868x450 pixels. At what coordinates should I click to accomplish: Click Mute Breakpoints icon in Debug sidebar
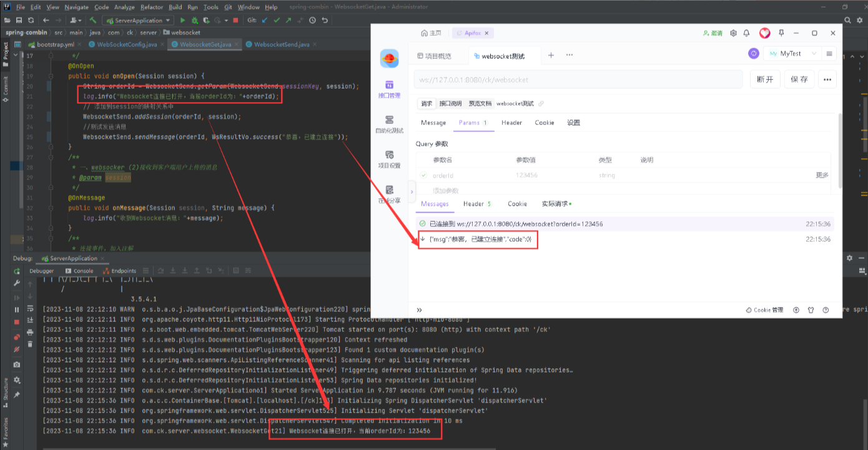pyautogui.click(x=17, y=349)
